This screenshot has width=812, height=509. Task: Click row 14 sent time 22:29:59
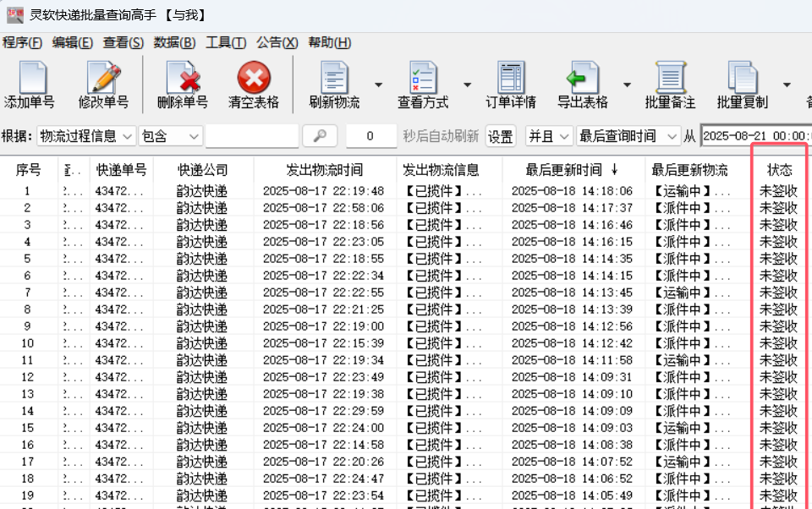coord(324,411)
